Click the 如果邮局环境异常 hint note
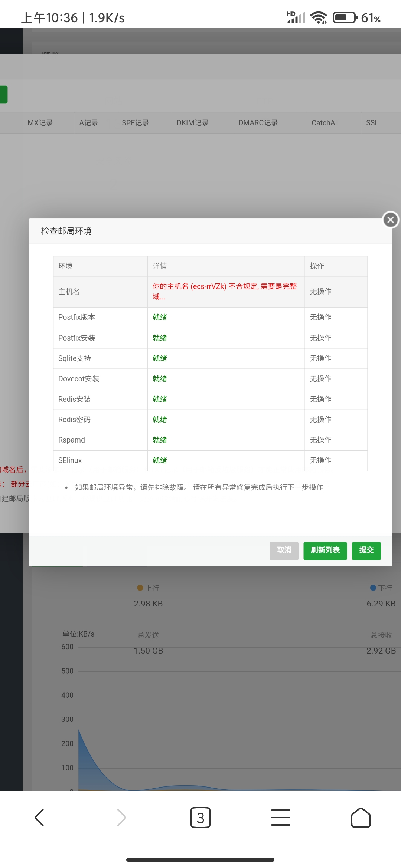The height and width of the screenshot is (868, 401). 199,487
